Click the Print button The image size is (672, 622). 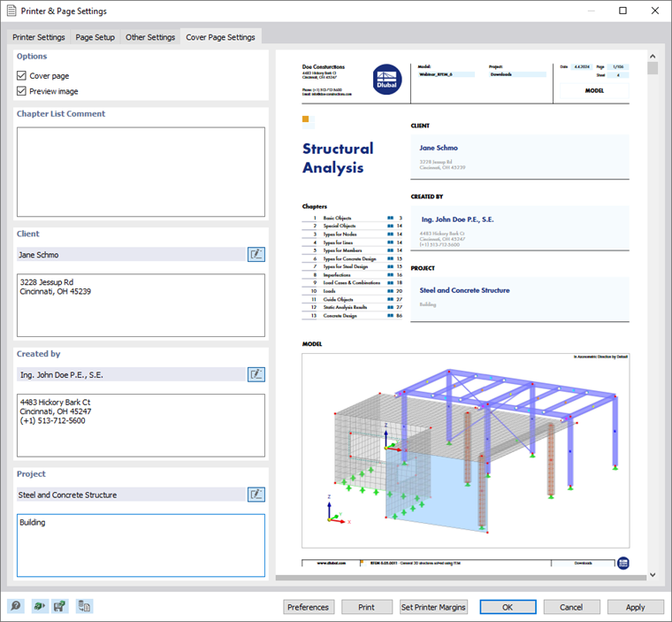pyautogui.click(x=366, y=607)
